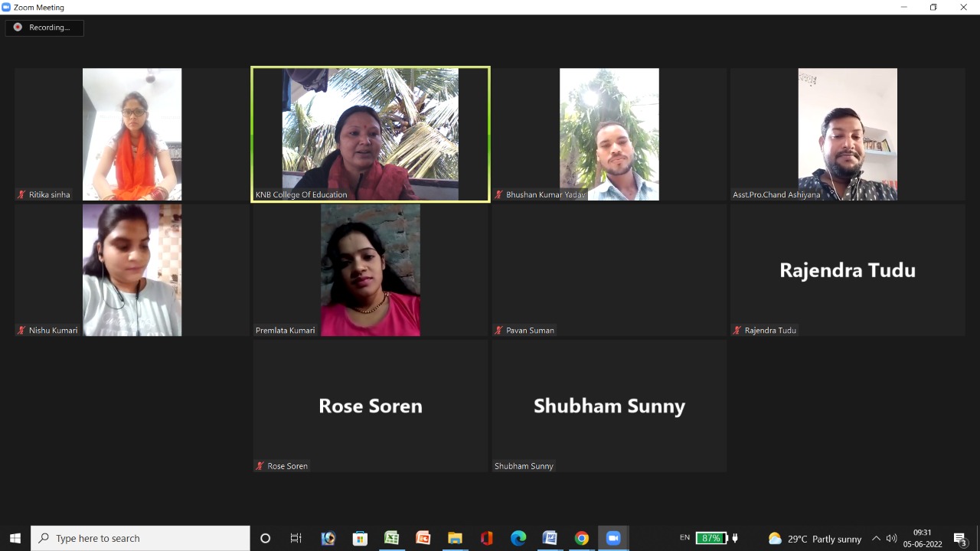Click the small 'Shubham Sunny' name label
The width and height of the screenshot is (980, 551).
pyautogui.click(x=524, y=465)
